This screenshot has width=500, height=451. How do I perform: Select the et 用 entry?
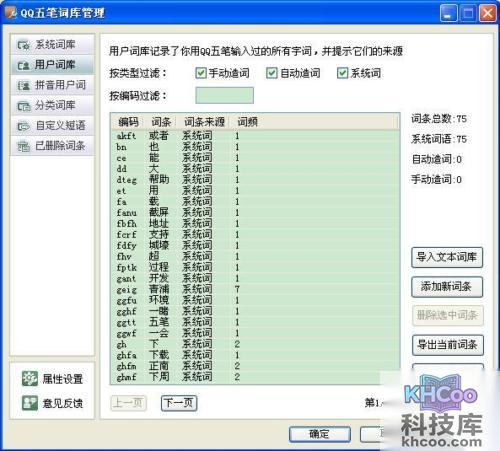pyautogui.click(x=255, y=191)
